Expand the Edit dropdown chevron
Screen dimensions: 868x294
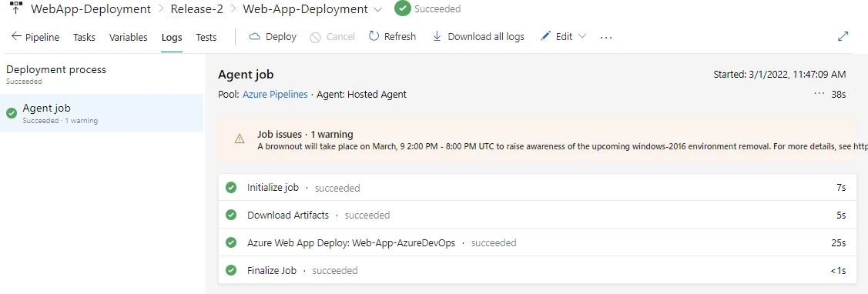[581, 36]
